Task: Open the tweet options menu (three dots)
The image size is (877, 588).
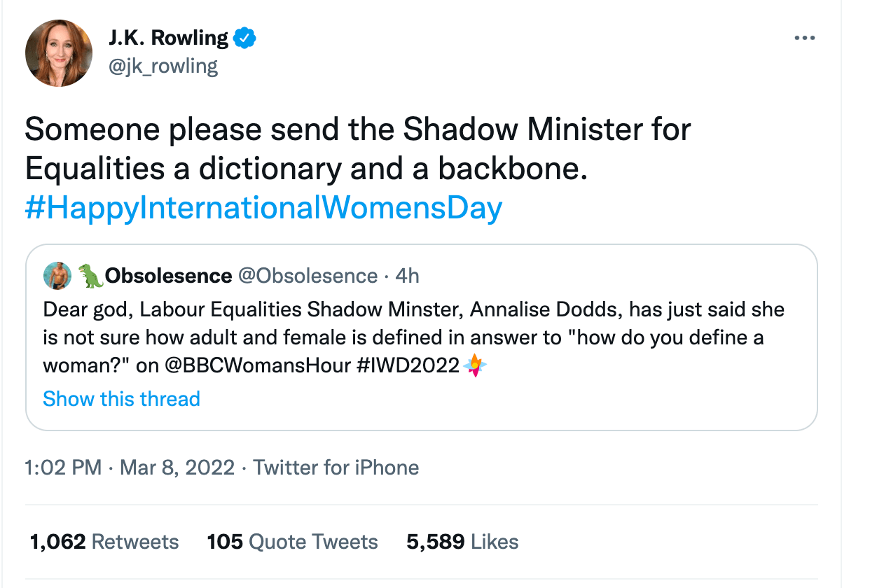Action: (x=804, y=38)
